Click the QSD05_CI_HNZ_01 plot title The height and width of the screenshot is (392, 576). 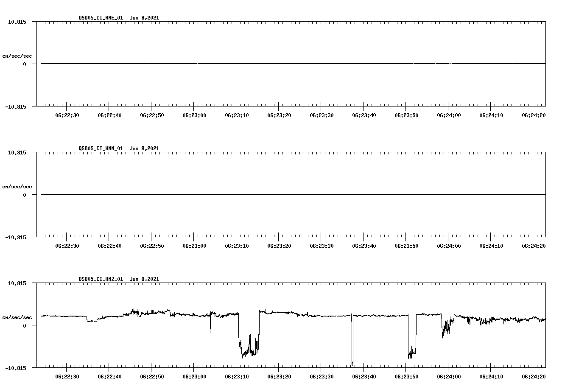point(119,279)
